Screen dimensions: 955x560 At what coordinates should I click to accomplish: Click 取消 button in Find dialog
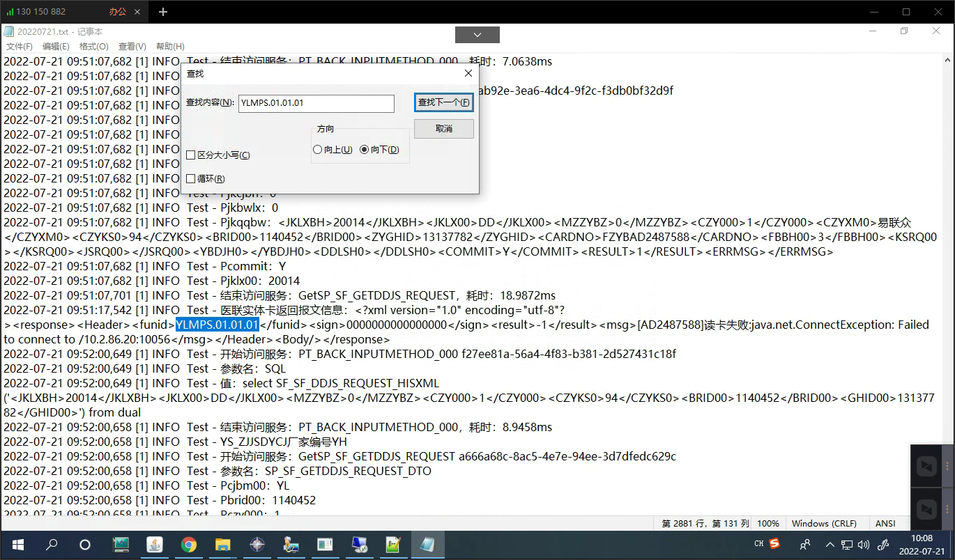tap(444, 129)
